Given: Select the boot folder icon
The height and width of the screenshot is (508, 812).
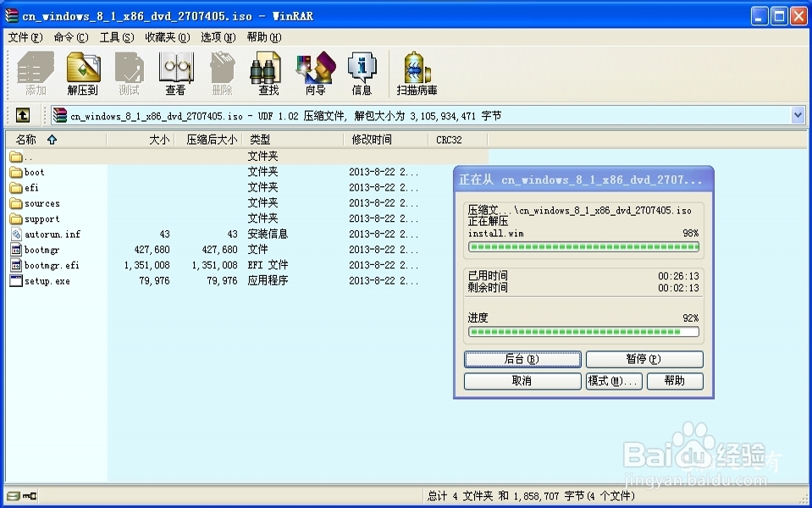Looking at the screenshot, I should pyautogui.click(x=16, y=172).
